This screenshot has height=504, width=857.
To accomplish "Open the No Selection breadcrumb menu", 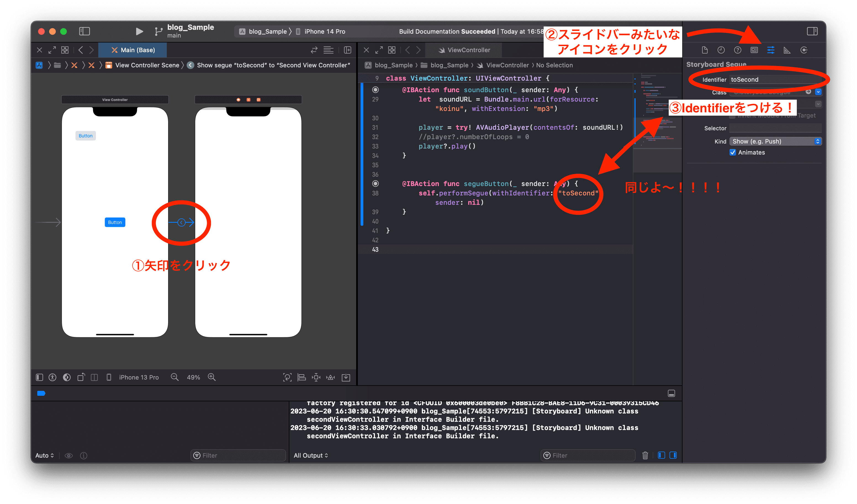I will pyautogui.click(x=554, y=65).
